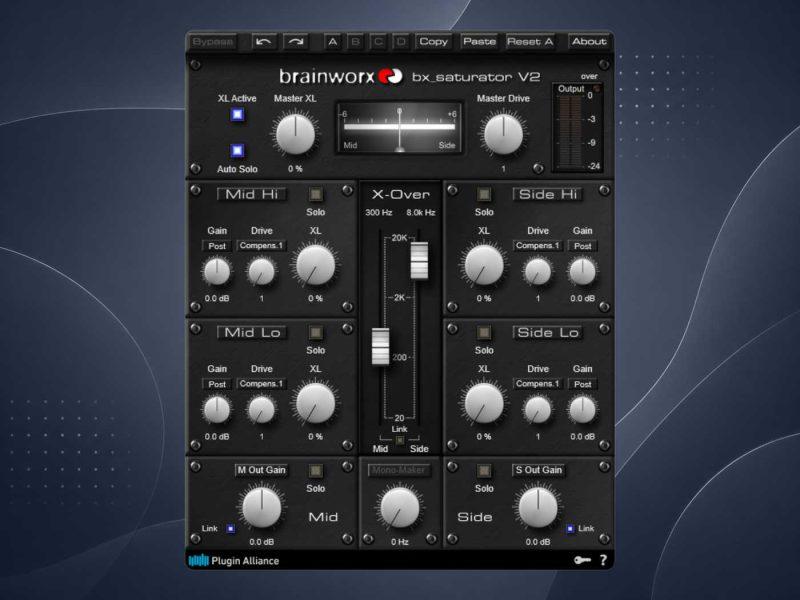Open Mid Lo Gain Post dropdown

[217, 384]
